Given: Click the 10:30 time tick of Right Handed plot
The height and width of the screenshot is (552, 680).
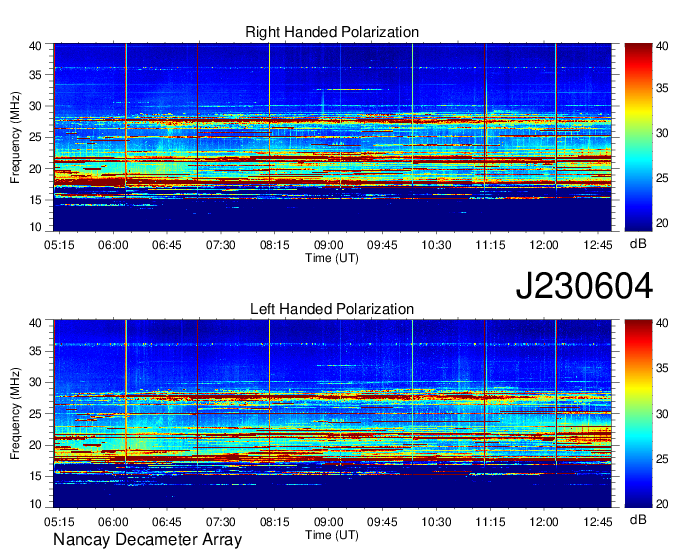Looking at the screenshot, I should point(436,245).
